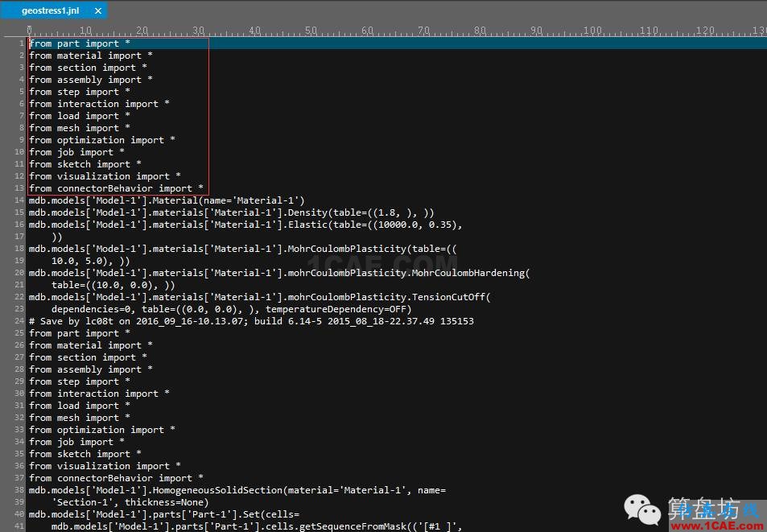Screen dimensions: 767x532
Task: Click 'from section import *' on line 3
Action: point(88,68)
